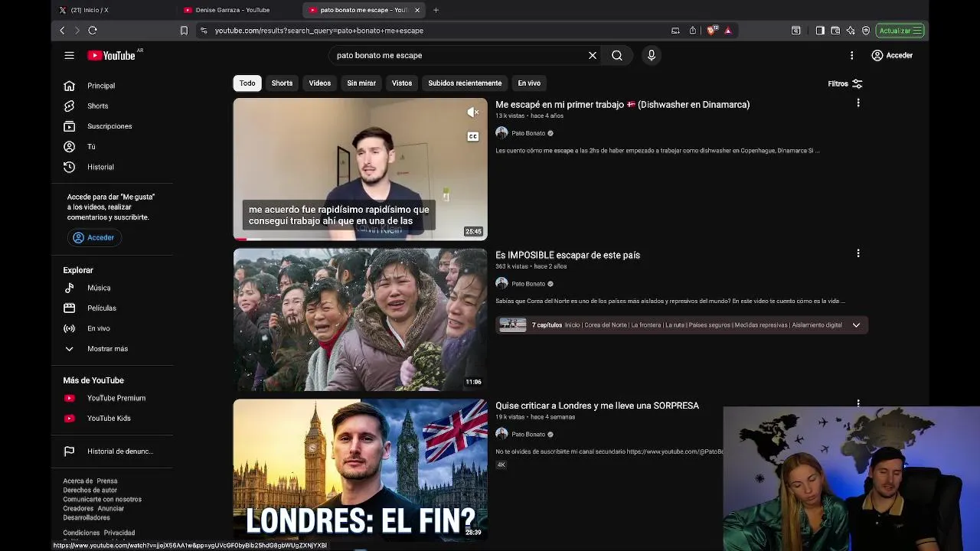This screenshot has width=980, height=551.
Task: Open Brave Wallet icon
Action: [835, 31]
